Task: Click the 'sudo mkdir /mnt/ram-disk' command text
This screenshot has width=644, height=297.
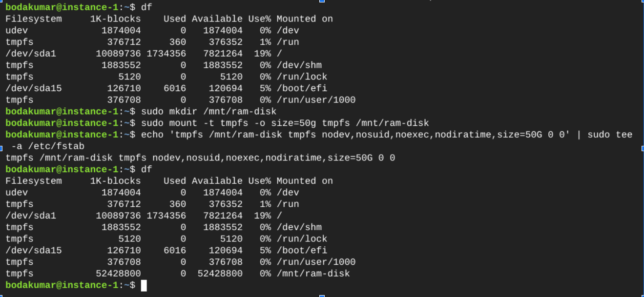Action: [x=208, y=111]
